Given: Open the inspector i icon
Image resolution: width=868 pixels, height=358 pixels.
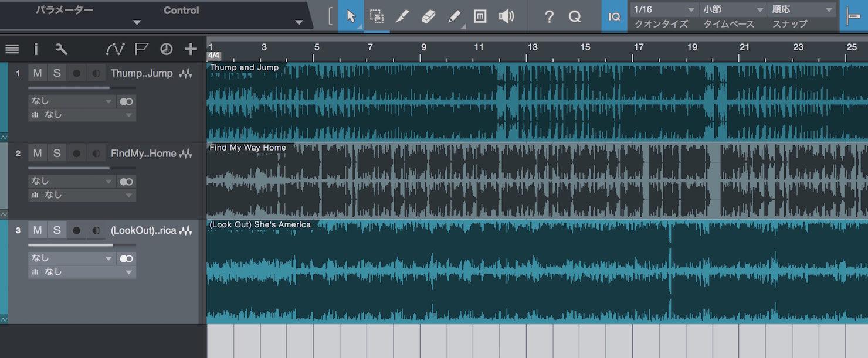Looking at the screenshot, I should tap(36, 49).
